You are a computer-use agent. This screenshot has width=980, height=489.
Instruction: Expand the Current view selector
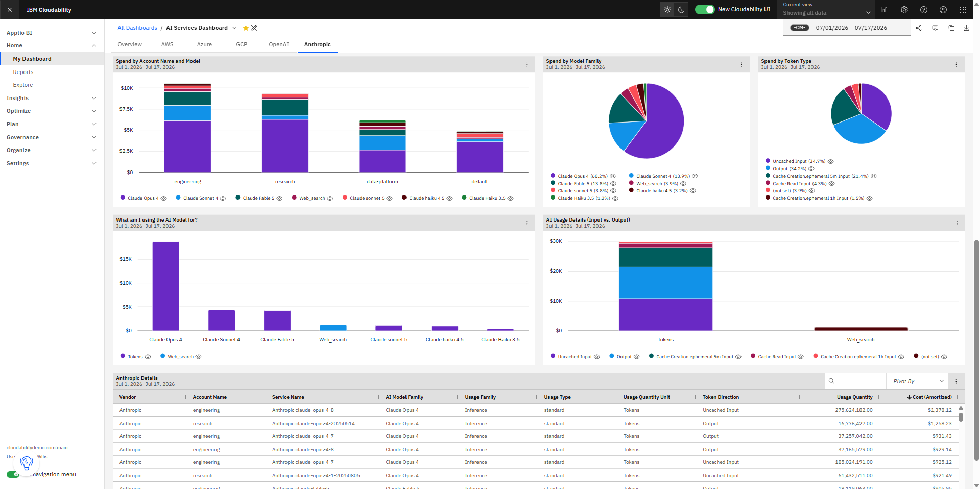click(x=826, y=10)
